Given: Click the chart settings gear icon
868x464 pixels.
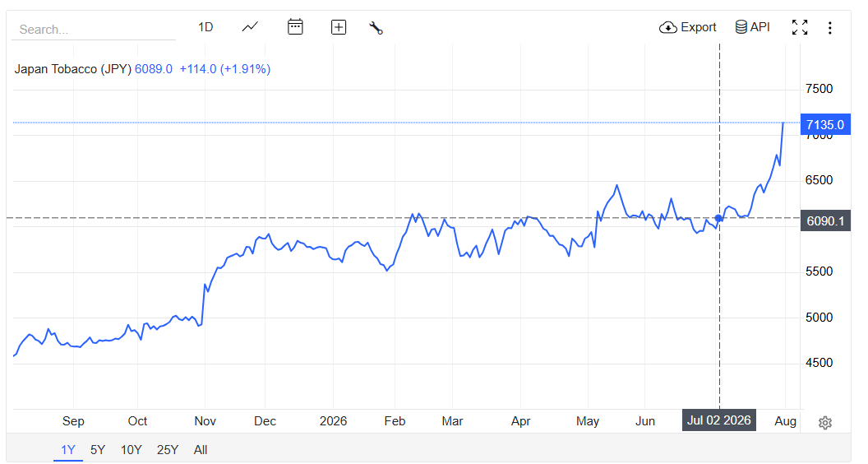Looking at the screenshot, I should (824, 422).
